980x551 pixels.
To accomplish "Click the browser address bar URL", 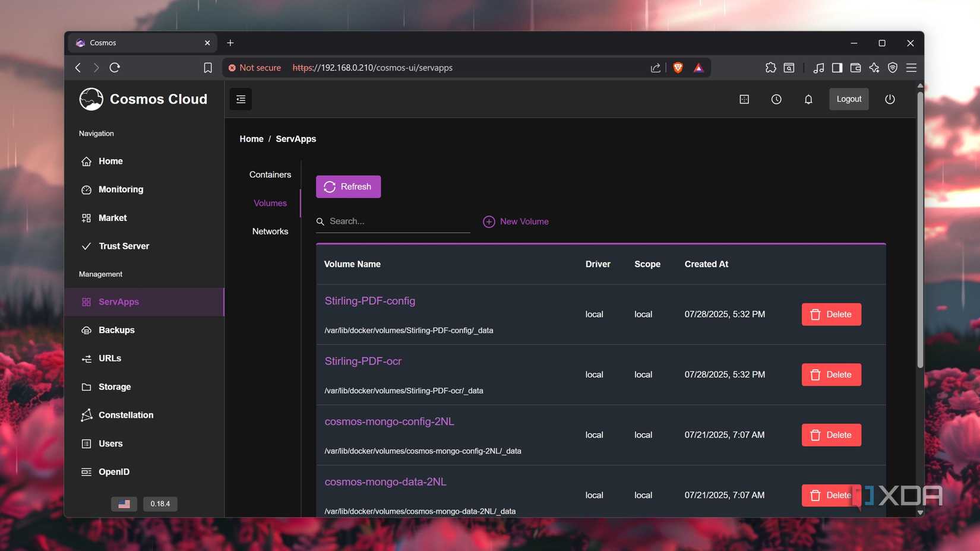I will 372,68.
